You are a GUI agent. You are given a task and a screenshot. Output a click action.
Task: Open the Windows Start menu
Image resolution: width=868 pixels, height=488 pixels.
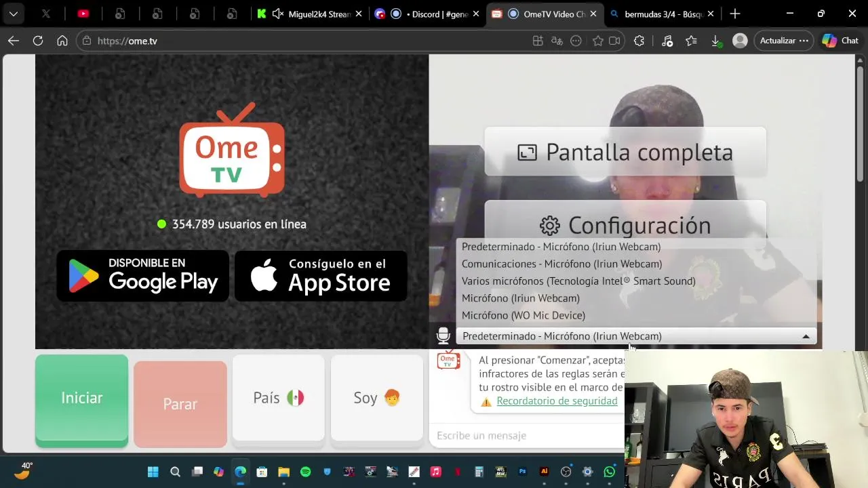point(153,472)
